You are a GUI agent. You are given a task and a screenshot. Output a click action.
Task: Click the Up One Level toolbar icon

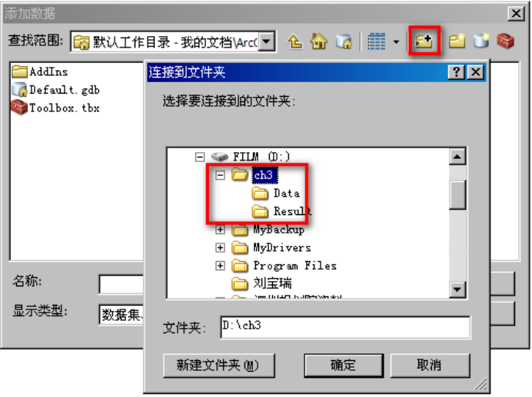pyautogui.click(x=295, y=41)
